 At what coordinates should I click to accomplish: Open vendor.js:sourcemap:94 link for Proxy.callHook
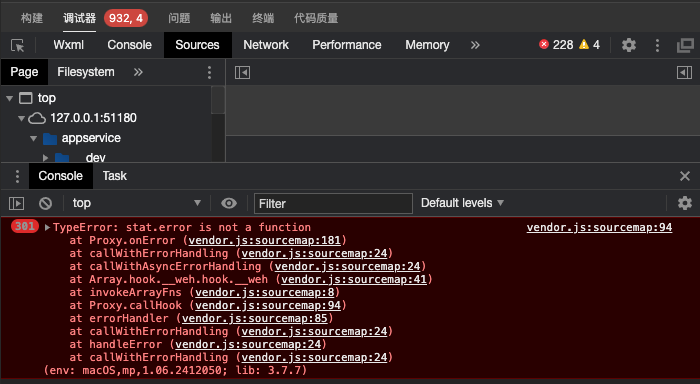pos(268,305)
